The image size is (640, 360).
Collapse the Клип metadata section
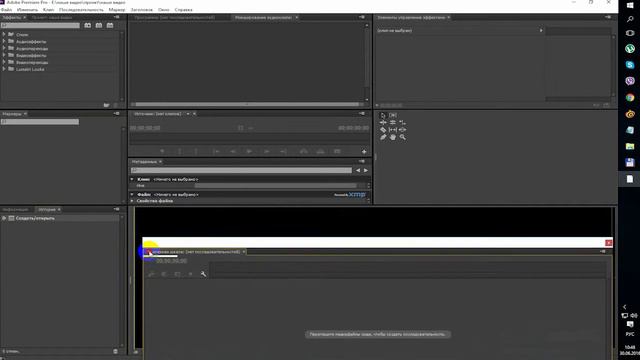pyautogui.click(x=132, y=179)
